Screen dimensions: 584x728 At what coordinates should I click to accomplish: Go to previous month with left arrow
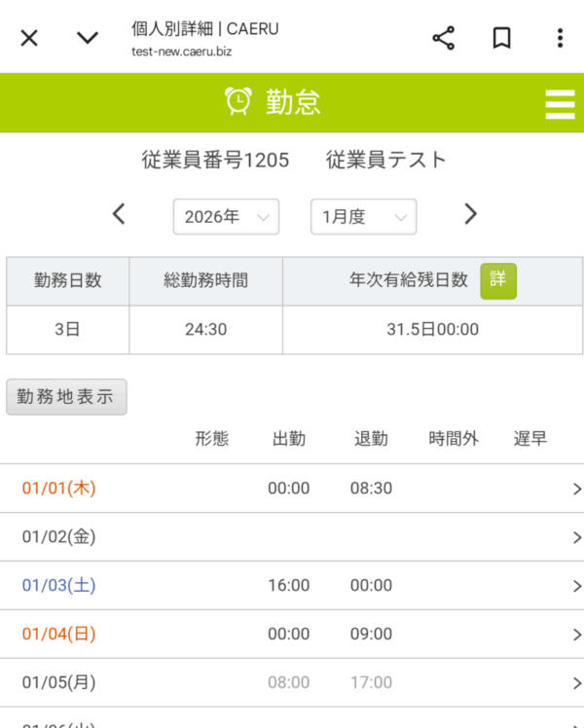pos(119,214)
